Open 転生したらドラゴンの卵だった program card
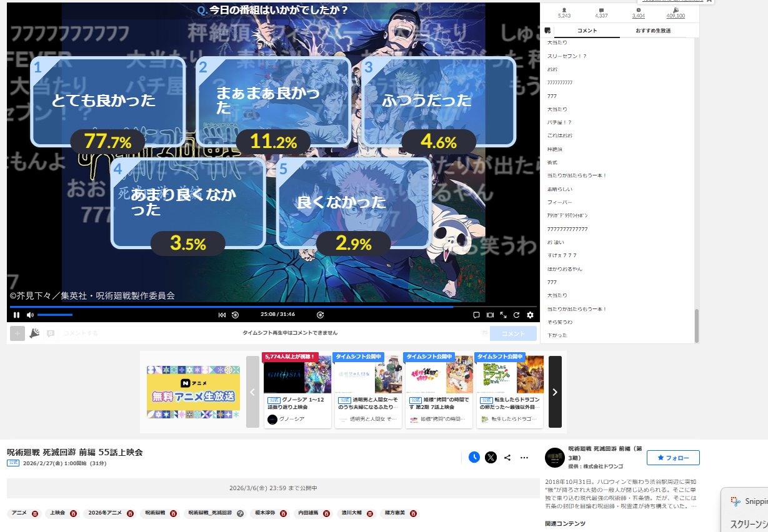768x532 pixels. [x=510, y=391]
